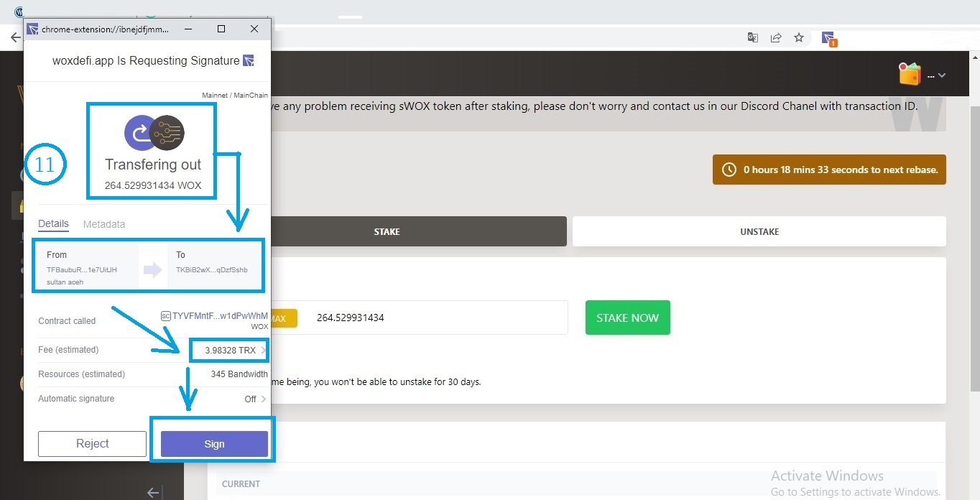Click the browser back arrow
980x500 pixels.
(x=15, y=37)
